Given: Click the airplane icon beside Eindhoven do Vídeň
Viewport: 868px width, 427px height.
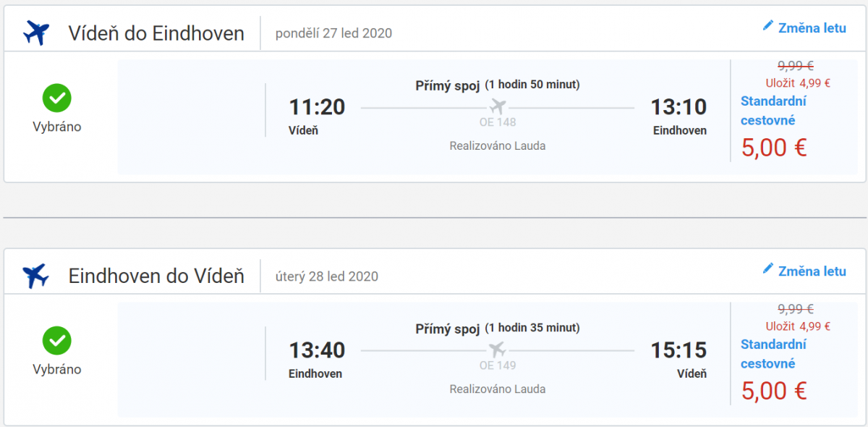Looking at the screenshot, I should [x=36, y=276].
